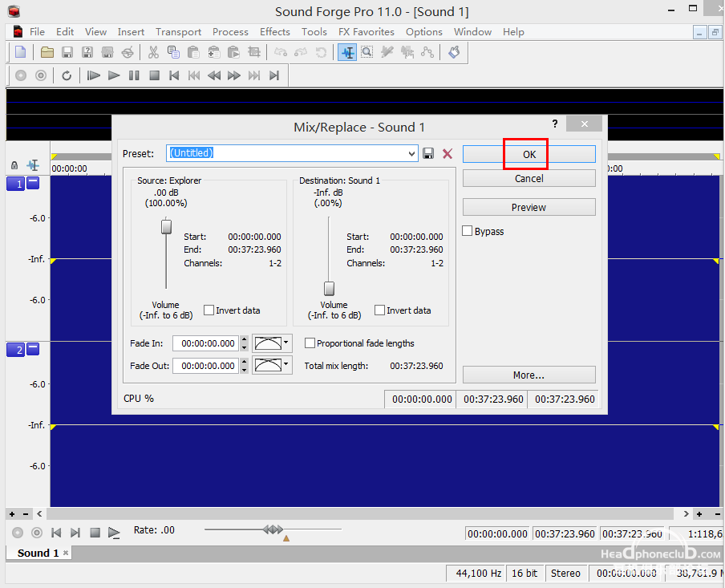This screenshot has height=588, width=725.
Task: Click Cancel in Mix/Replace dialog
Action: point(529,178)
